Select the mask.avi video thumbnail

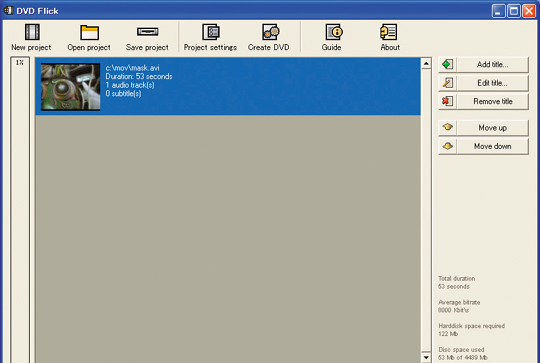[x=71, y=87]
